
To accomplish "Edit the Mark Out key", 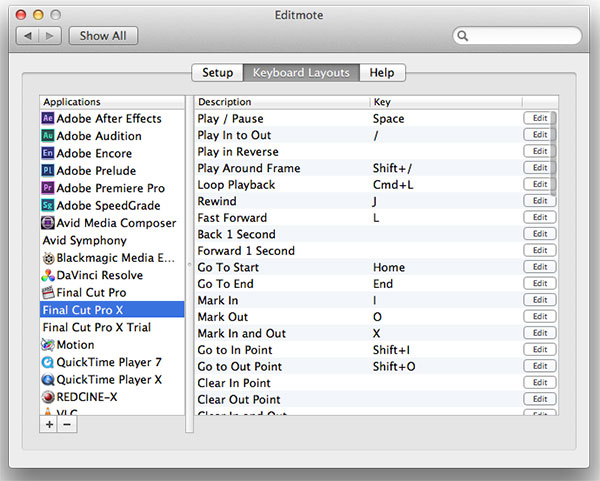I will (x=540, y=316).
